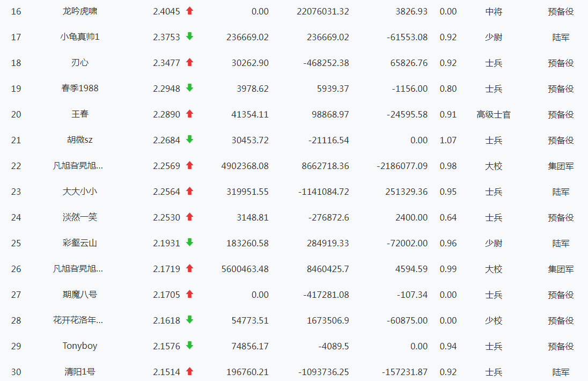Click the green down arrow beside 胡微sz
The width and height of the screenshot is (588, 381).
[x=189, y=140]
